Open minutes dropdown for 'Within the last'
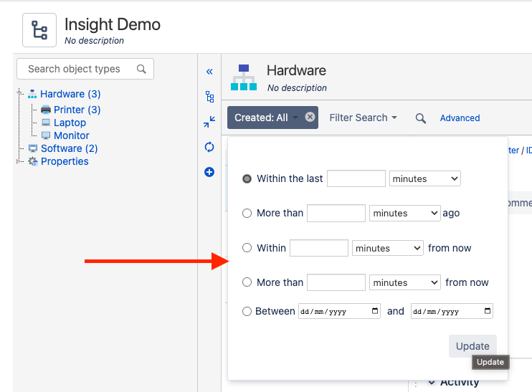 (x=424, y=178)
